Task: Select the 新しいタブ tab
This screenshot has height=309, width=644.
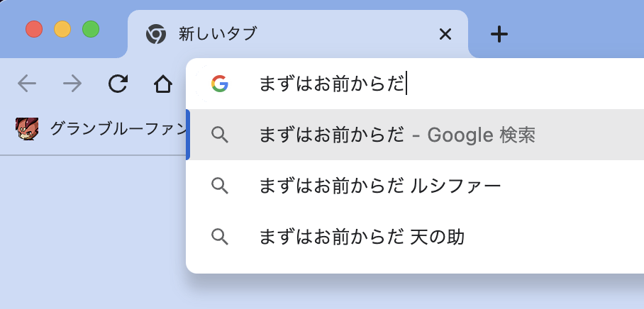Action: coord(298,34)
